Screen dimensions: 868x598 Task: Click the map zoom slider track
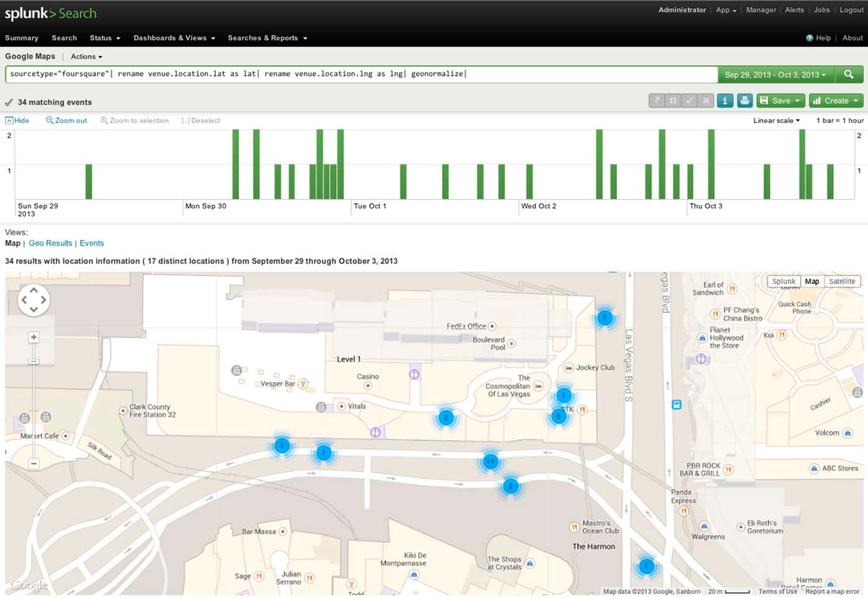tap(34, 400)
